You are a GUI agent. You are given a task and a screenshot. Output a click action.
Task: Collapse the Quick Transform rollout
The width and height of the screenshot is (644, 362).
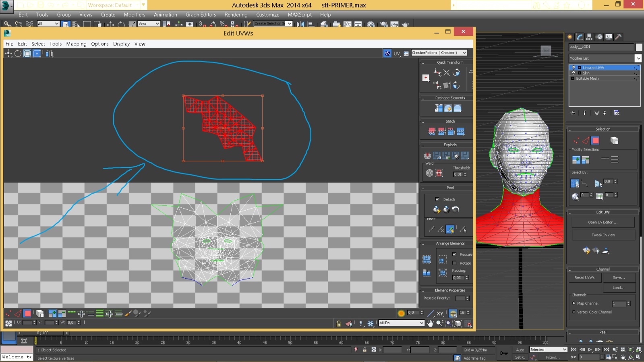[x=423, y=63]
